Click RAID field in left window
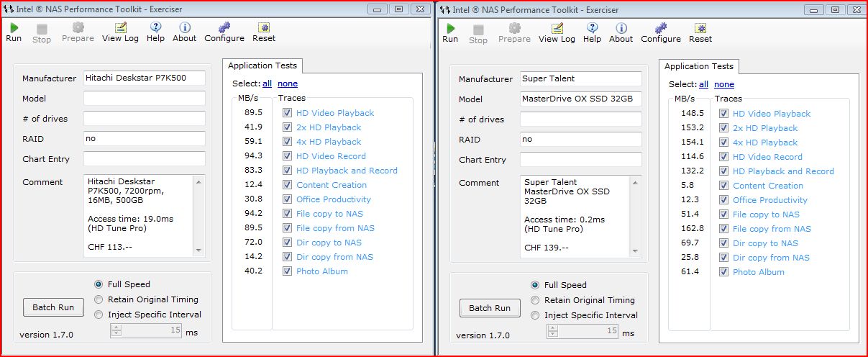 [x=145, y=138]
